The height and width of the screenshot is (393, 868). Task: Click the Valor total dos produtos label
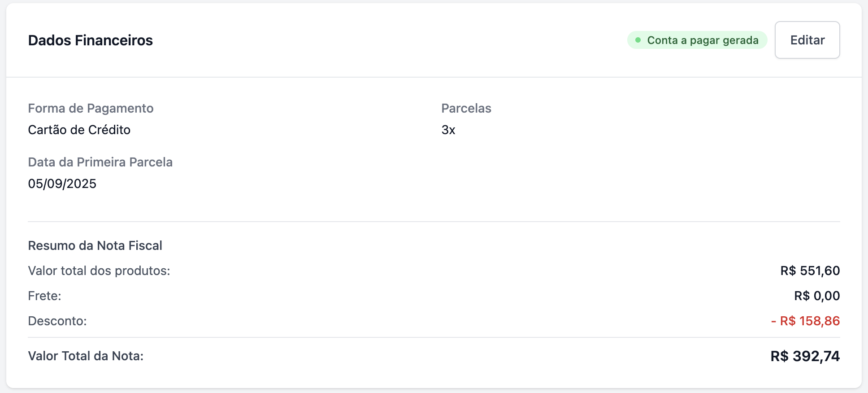(99, 271)
